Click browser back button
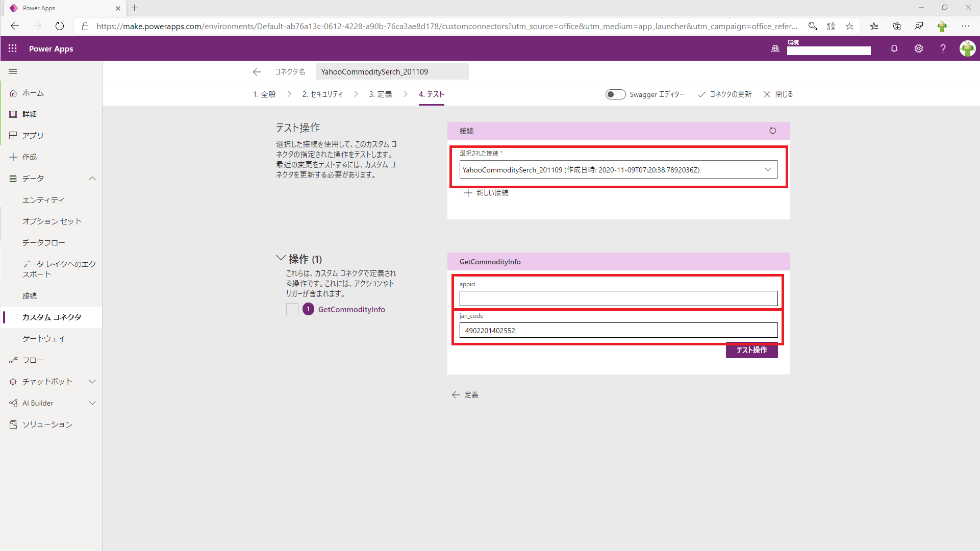This screenshot has height=551, width=980. click(15, 26)
